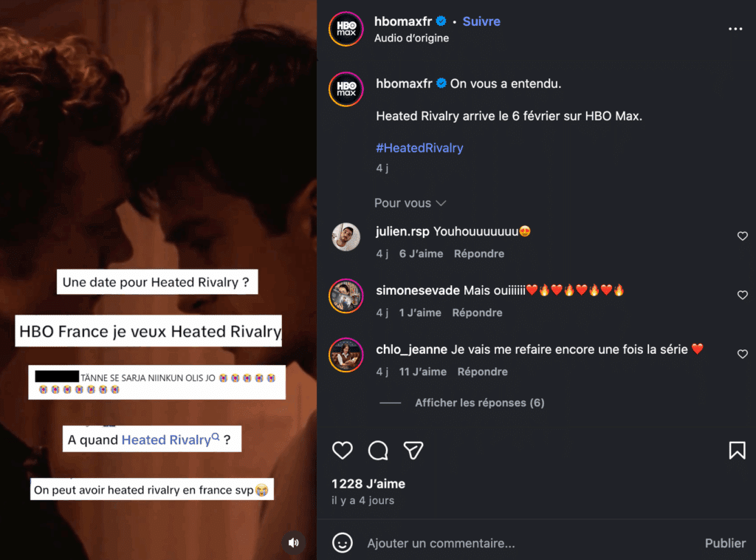Click the 'Ajouter un commentaire' field
756x560 pixels.
[517, 543]
